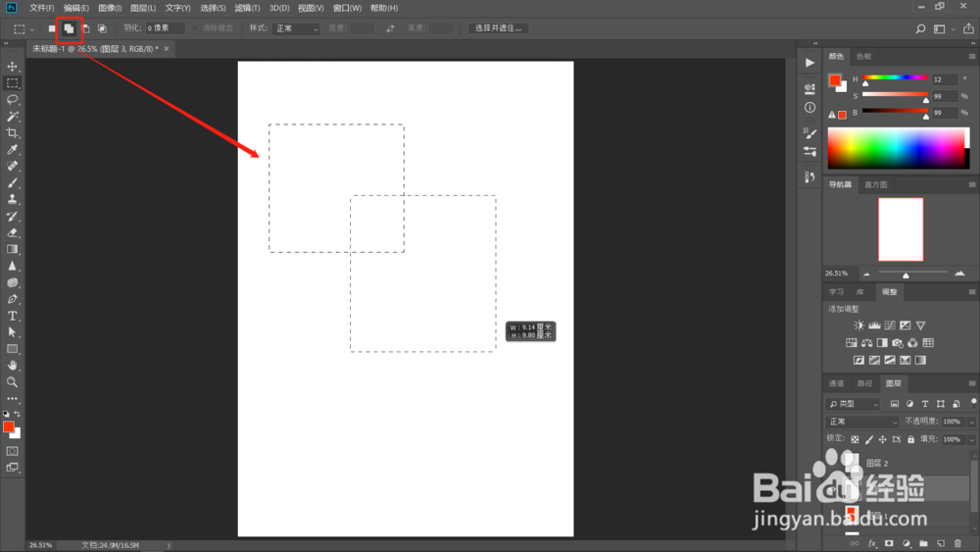Image resolution: width=980 pixels, height=552 pixels.
Task: Select the Healing Brush tool
Action: (12, 167)
